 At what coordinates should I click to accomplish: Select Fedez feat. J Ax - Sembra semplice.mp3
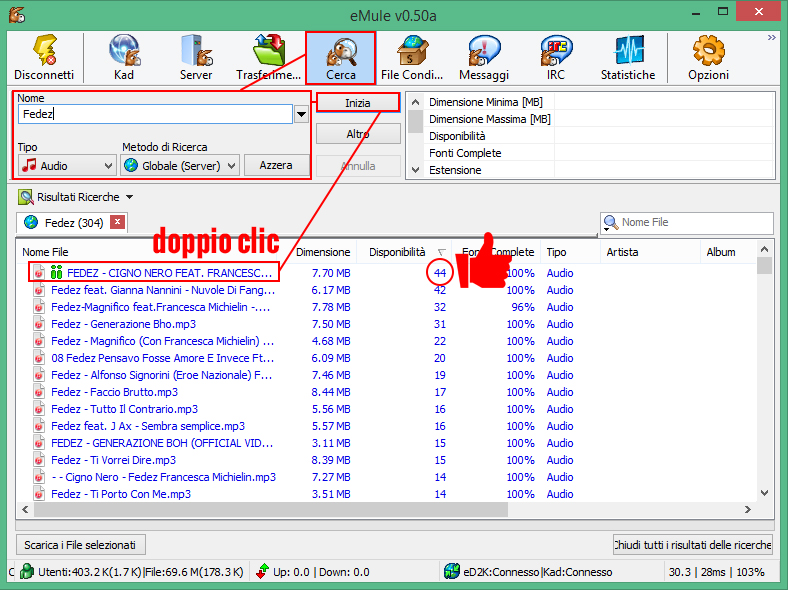(x=148, y=426)
